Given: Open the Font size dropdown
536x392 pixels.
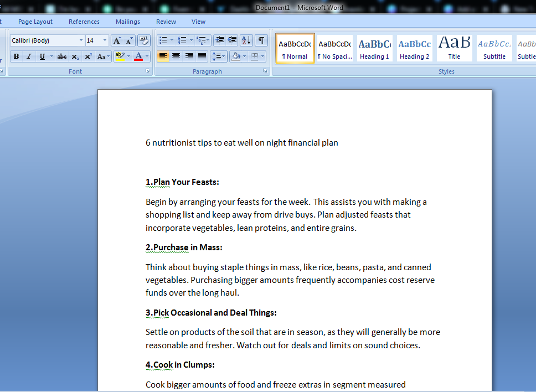Looking at the screenshot, I should (104, 40).
